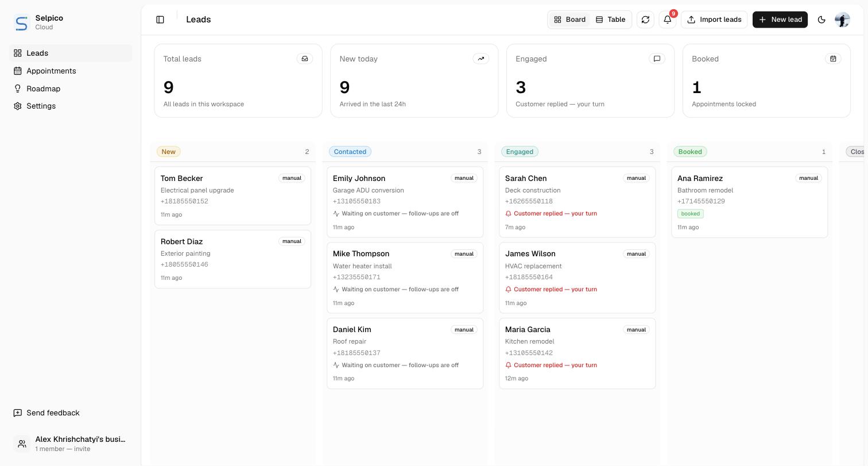Click the Booked column label badge
The width and height of the screenshot is (868, 466).
[x=690, y=152]
